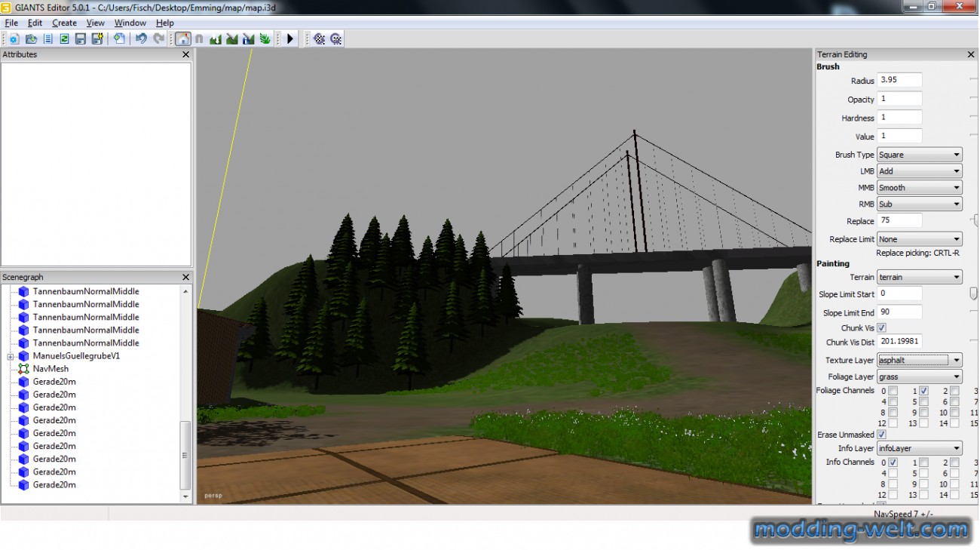Click the Open file folder icon
Viewport: 980px width, 550px height.
point(31,38)
